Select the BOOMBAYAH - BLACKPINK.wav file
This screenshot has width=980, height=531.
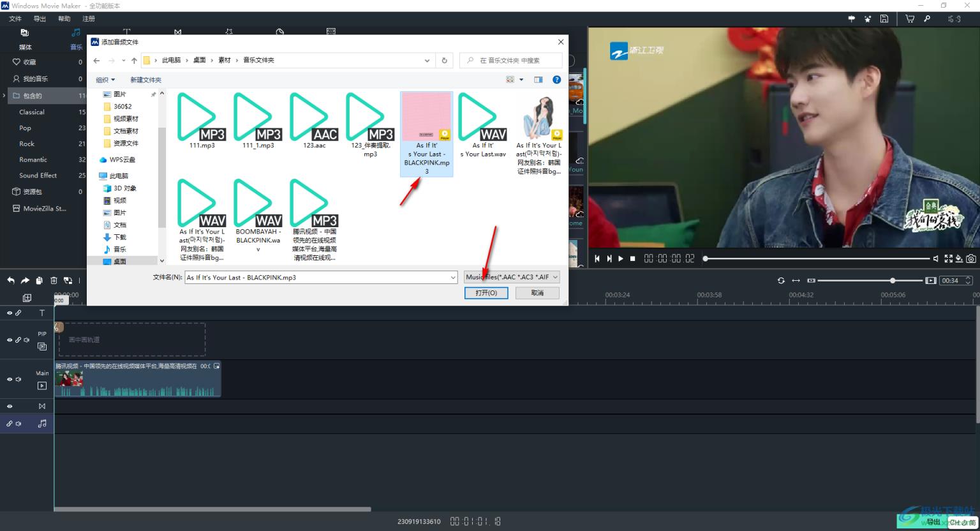coord(258,216)
